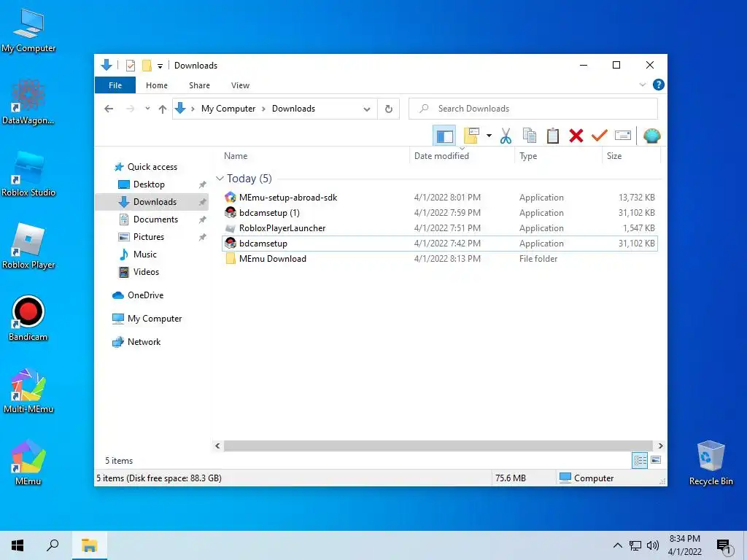Select the Bandicam desktop icon
The width and height of the screenshot is (747, 560).
coord(28,318)
